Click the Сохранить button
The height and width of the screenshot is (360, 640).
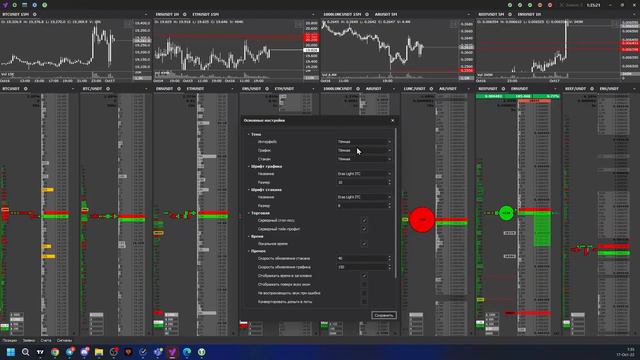pyautogui.click(x=384, y=315)
